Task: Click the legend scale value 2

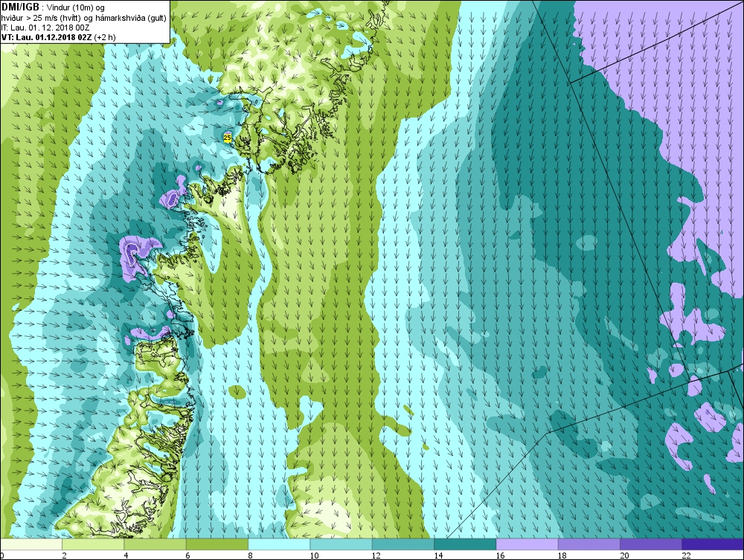Action: pos(64,556)
